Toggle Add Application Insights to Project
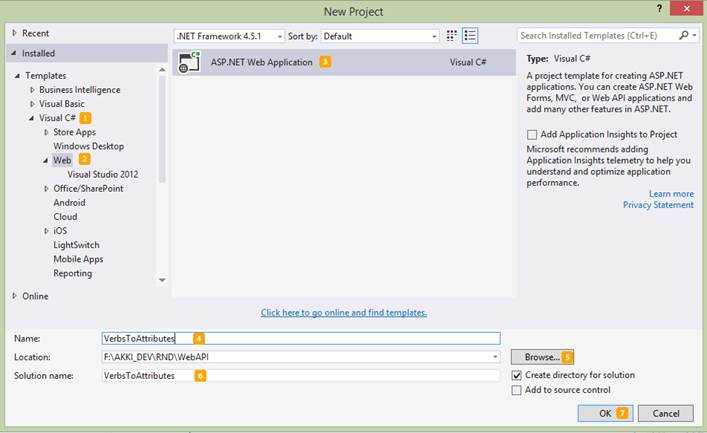The width and height of the screenshot is (707, 433). [532, 134]
